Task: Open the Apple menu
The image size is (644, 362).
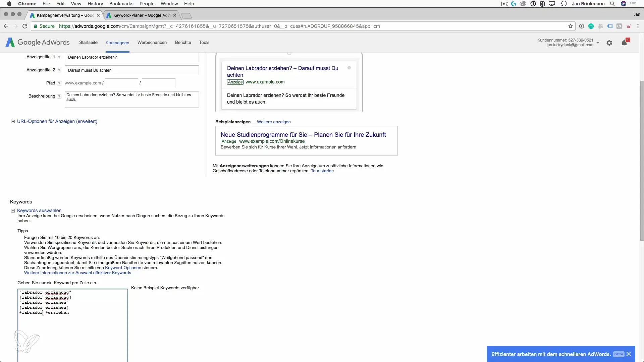Action: [x=9, y=4]
